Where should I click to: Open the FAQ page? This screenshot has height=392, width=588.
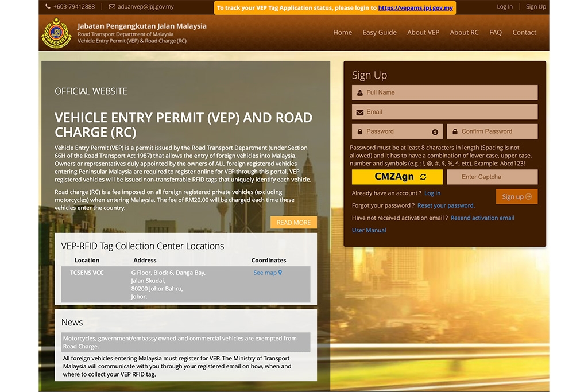496,32
